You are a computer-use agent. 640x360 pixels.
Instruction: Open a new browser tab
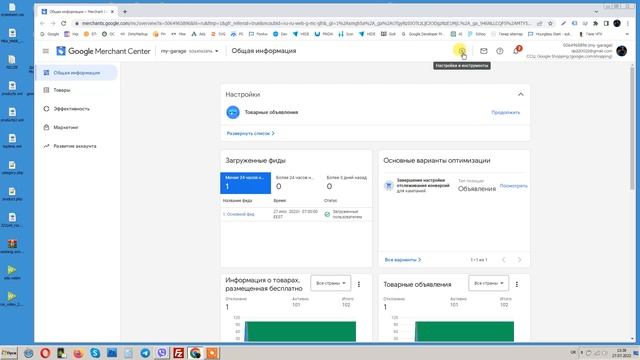point(125,11)
